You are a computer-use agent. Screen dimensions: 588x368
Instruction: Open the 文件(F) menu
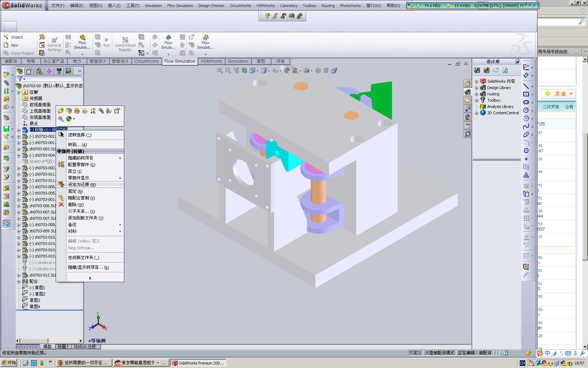tap(58, 6)
